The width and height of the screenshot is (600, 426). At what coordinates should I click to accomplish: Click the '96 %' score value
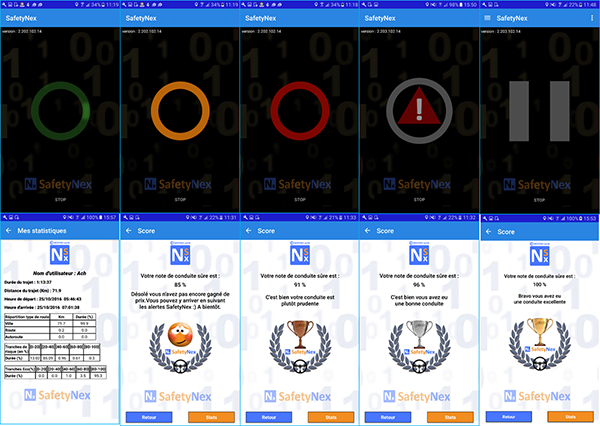click(419, 285)
